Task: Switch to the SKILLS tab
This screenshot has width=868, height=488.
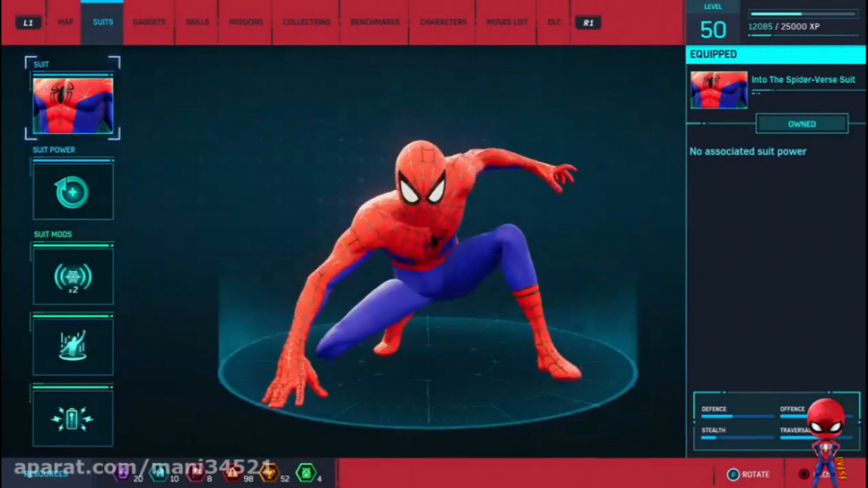Action: [197, 22]
